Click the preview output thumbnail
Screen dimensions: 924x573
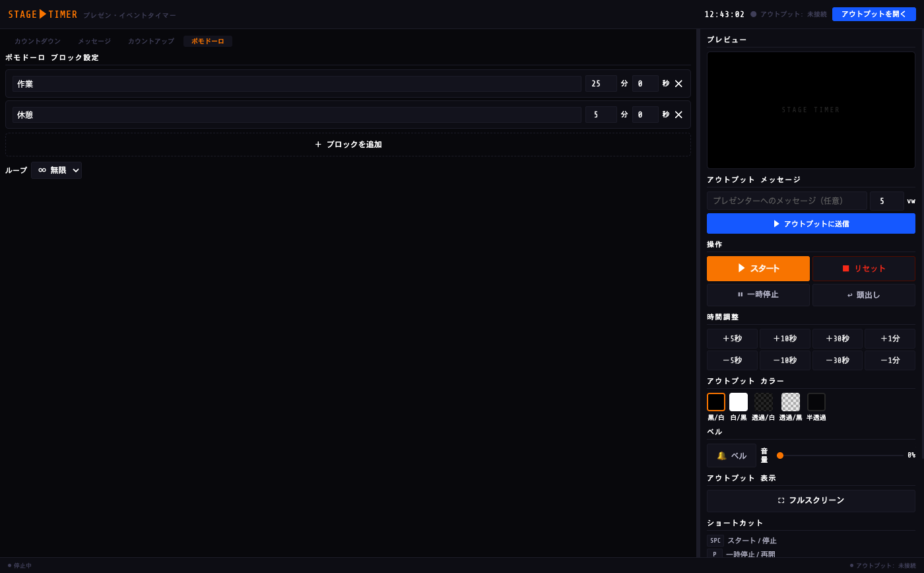pyautogui.click(x=811, y=110)
